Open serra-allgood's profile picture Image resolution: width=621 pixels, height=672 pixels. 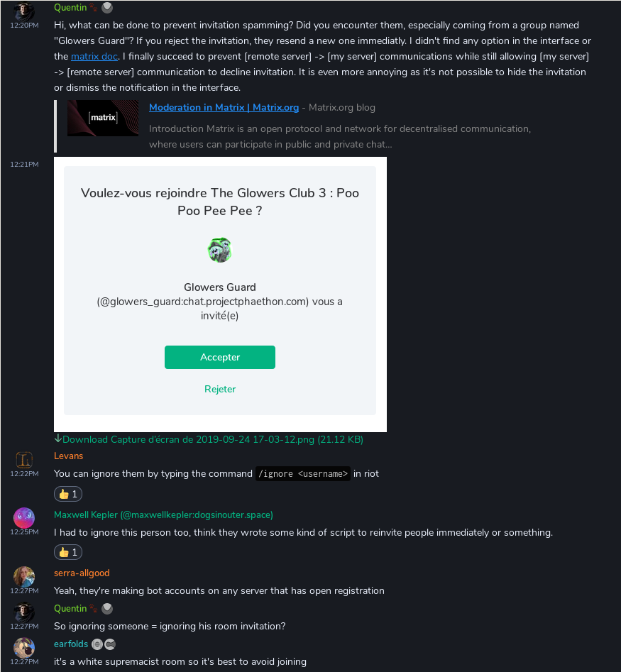click(24, 577)
